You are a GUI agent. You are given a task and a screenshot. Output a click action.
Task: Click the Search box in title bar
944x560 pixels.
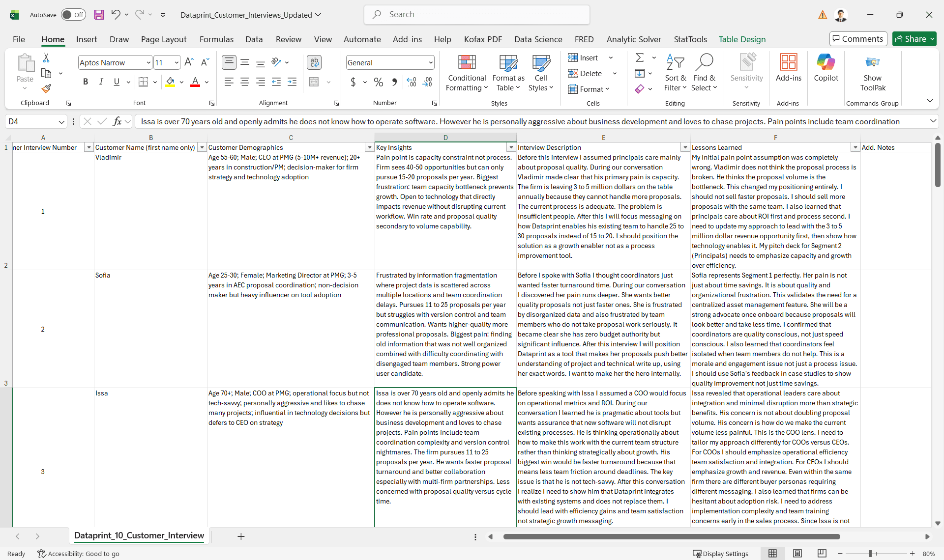coord(477,15)
